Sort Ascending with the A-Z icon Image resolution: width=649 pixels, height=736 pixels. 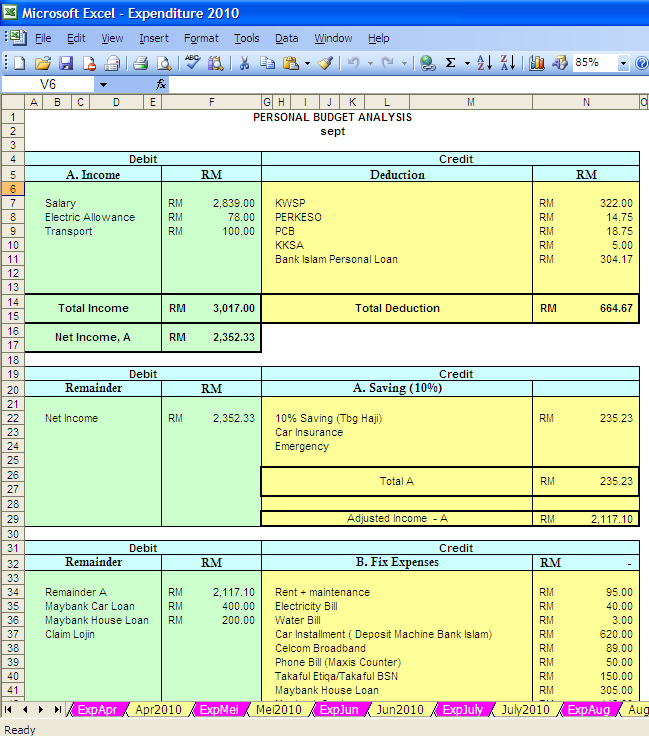pos(484,63)
